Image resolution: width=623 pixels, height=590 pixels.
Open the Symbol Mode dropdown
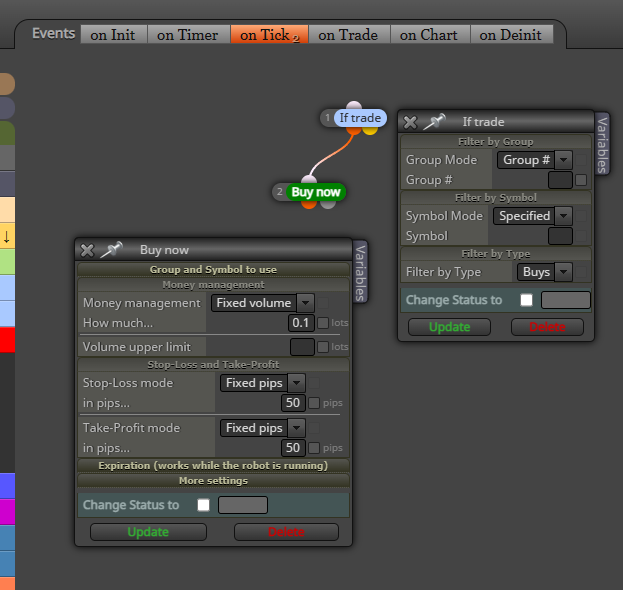pyautogui.click(x=532, y=216)
